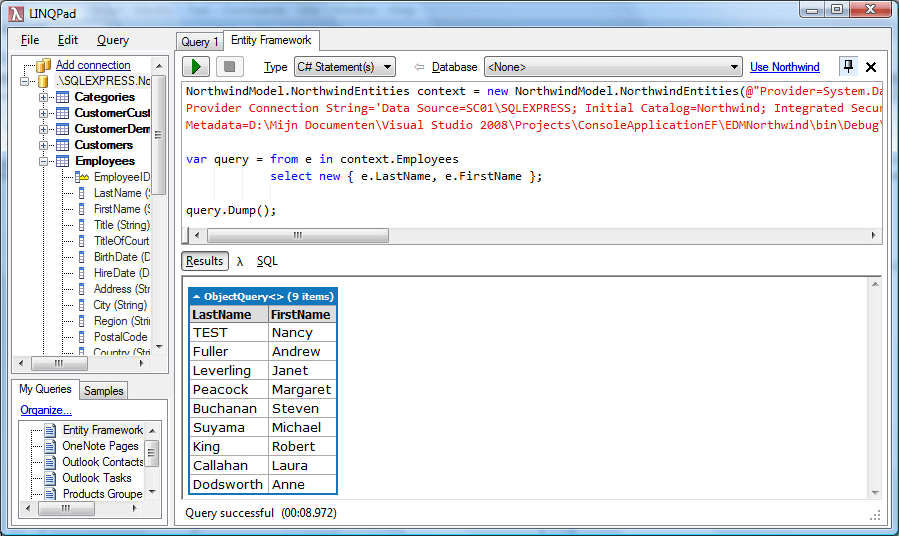Screen dimensions: 899x536
Task: Click the Categories table icon
Action: (62, 97)
